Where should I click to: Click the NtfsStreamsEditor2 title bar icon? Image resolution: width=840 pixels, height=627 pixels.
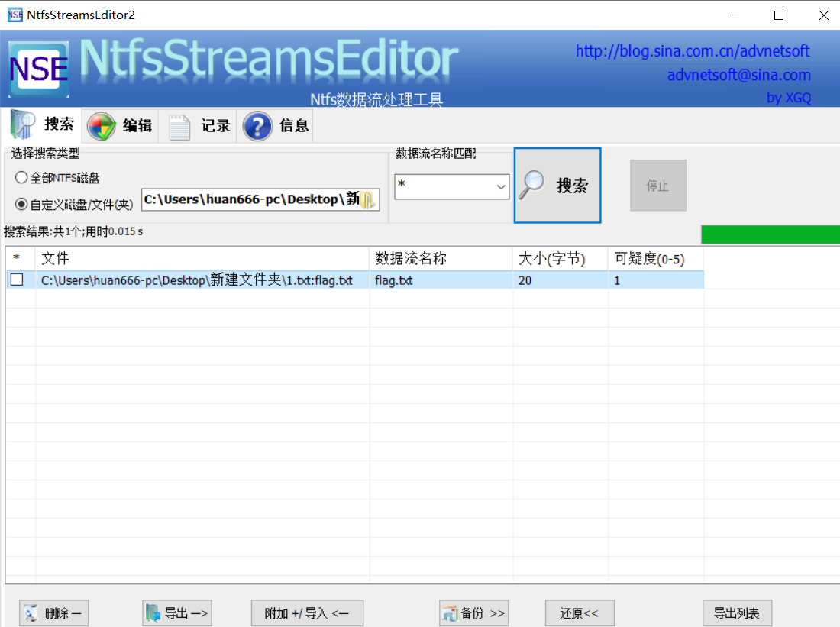[15, 15]
